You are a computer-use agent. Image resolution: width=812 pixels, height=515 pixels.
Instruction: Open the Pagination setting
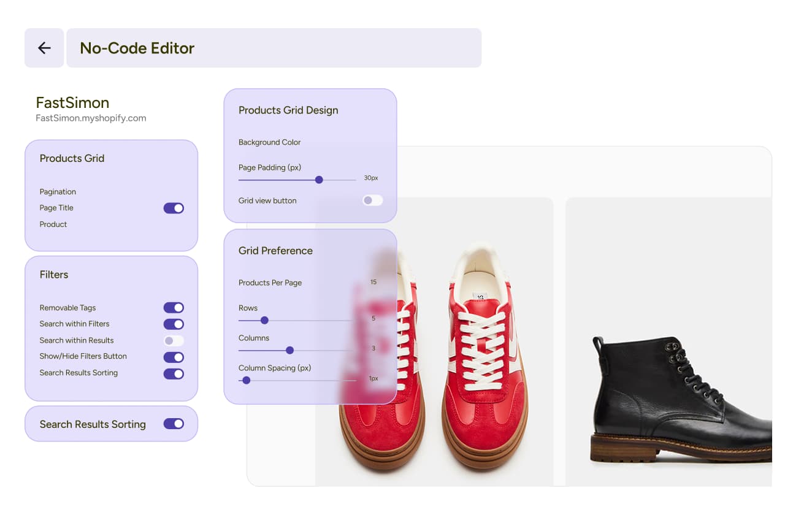(58, 192)
